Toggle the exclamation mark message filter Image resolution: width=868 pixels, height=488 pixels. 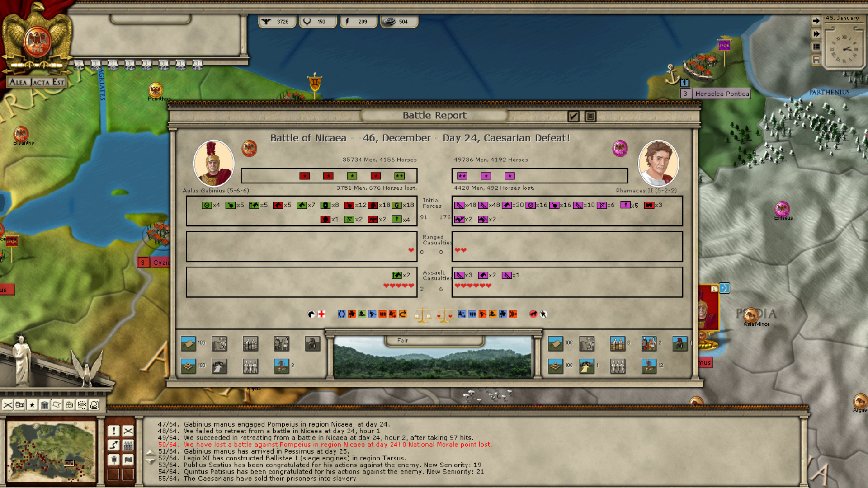coord(113,431)
